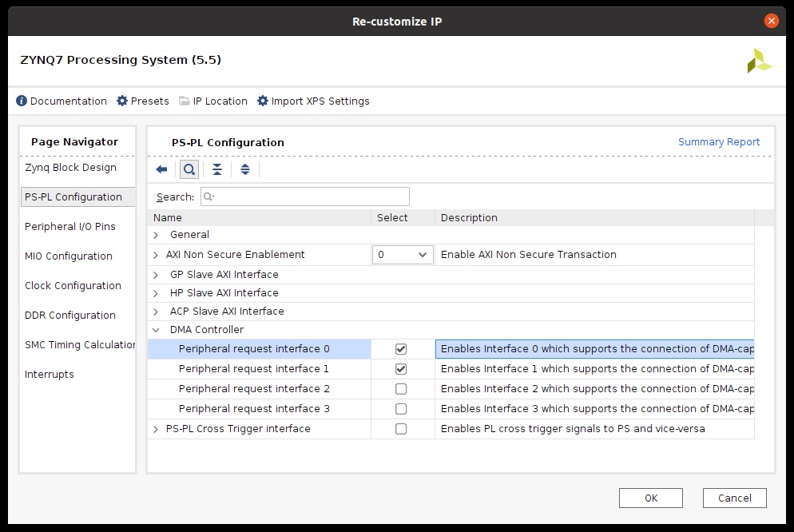Uncheck Peripheral request interface 0 checkbox
The image size is (794, 532).
point(401,349)
